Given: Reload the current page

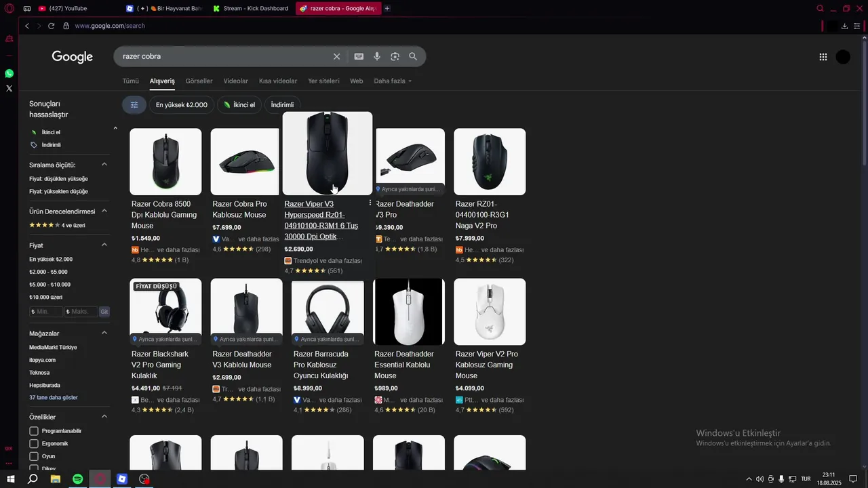Looking at the screenshot, I should (51, 26).
